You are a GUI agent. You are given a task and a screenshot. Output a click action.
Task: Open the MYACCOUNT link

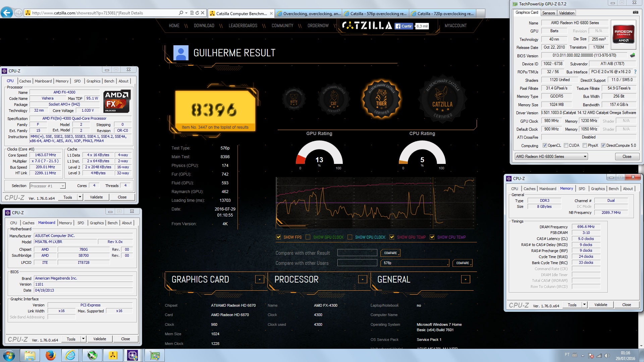point(455,26)
